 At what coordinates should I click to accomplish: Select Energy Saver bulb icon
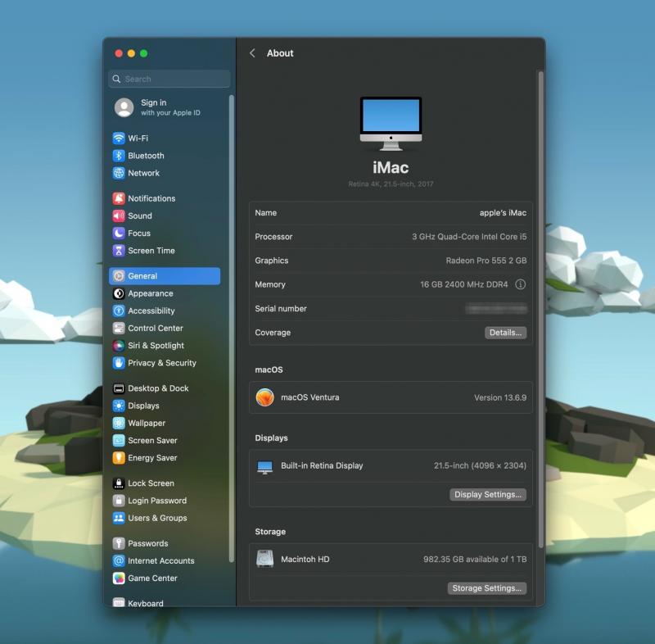(119, 458)
